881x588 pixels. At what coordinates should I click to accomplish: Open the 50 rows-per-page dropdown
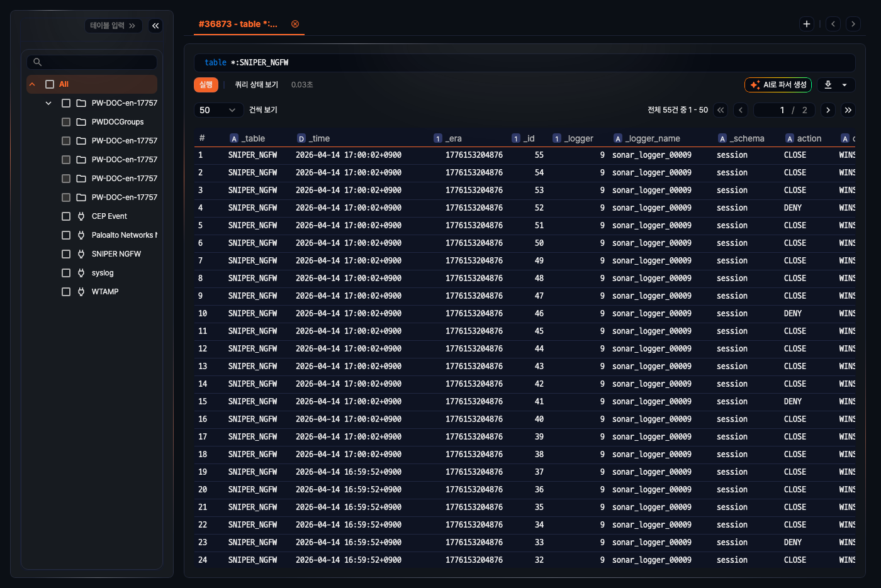point(218,110)
